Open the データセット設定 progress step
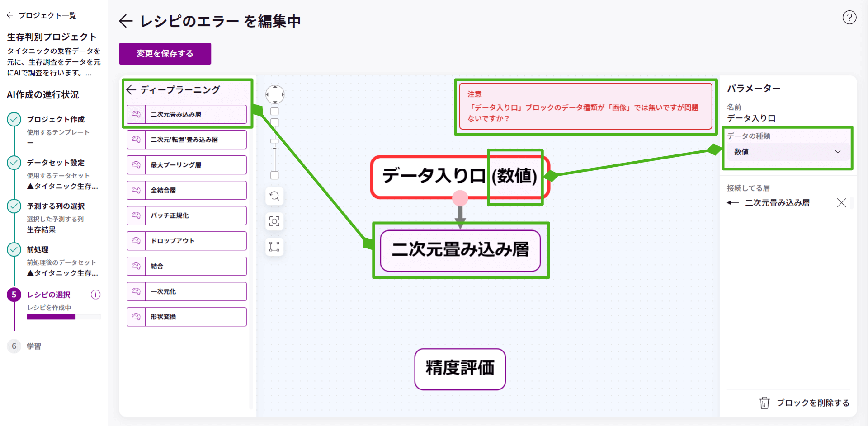Image resolution: width=868 pixels, height=426 pixels. (x=56, y=163)
